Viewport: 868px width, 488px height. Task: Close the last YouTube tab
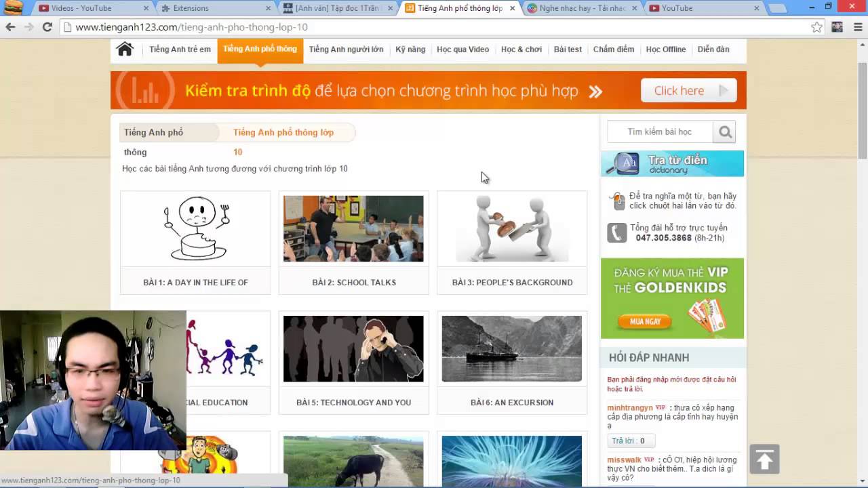(x=757, y=8)
